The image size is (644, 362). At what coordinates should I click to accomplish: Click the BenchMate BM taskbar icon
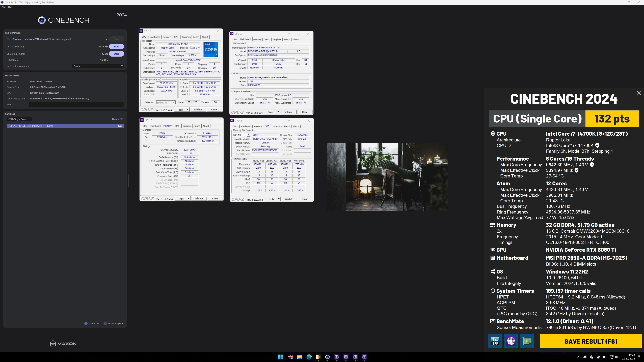(x=318, y=357)
